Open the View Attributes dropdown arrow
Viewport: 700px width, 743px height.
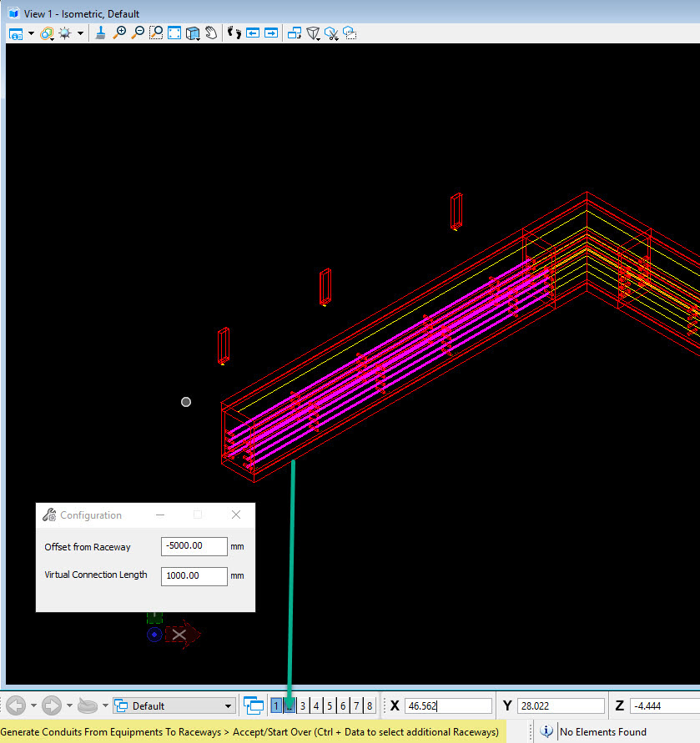(x=31, y=33)
